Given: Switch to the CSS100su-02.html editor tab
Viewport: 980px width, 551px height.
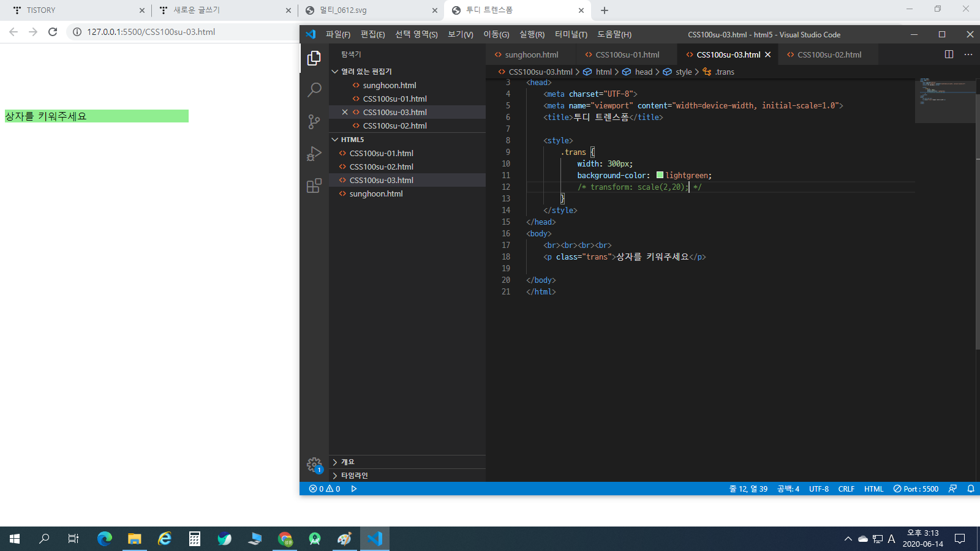Looking at the screenshot, I should (829, 54).
